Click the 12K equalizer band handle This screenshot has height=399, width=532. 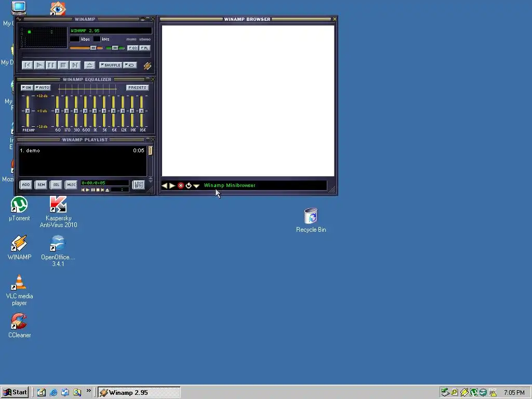123,111
